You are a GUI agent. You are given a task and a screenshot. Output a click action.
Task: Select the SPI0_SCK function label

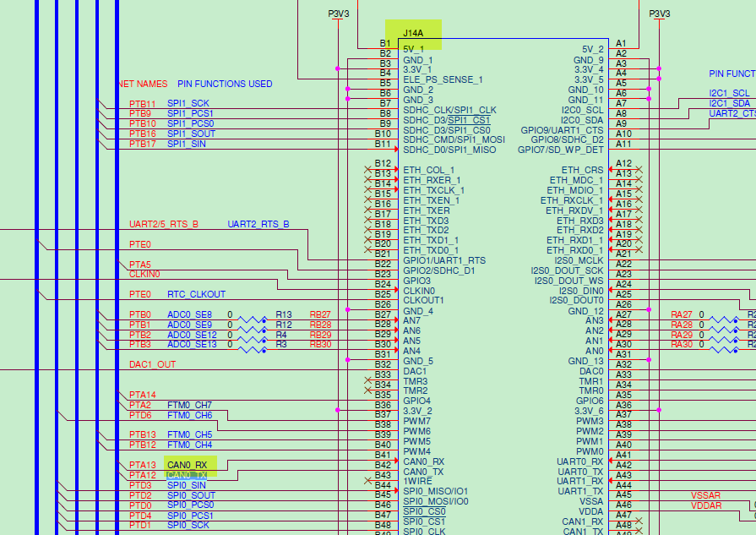(x=188, y=526)
